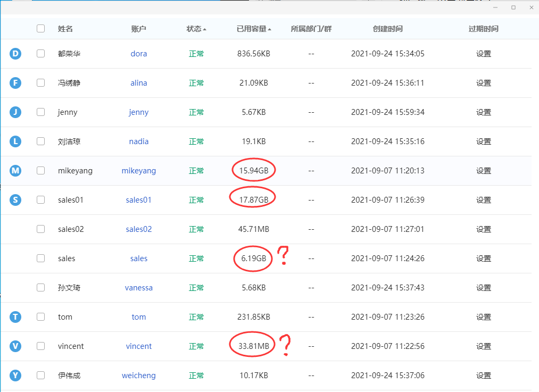Click the S avatar icon for sales01
Image resolution: width=539 pixels, height=392 pixels.
(15, 200)
